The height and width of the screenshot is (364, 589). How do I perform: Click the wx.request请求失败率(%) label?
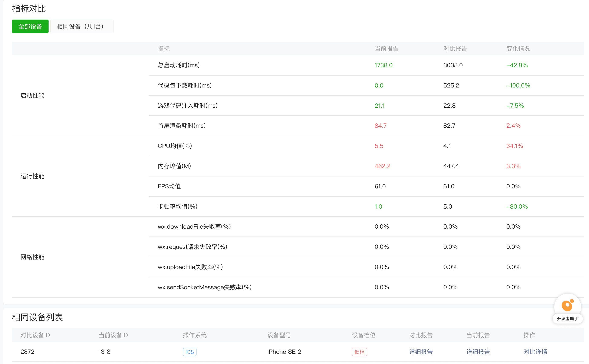coord(193,247)
